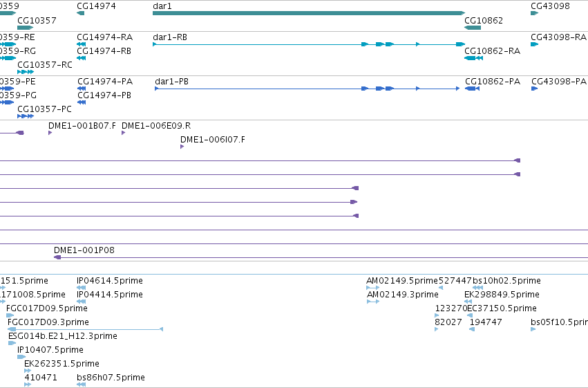This screenshot has height=388, width=588.
Task: Click the CG14974 gene arrow glyph
Action: 80,13
